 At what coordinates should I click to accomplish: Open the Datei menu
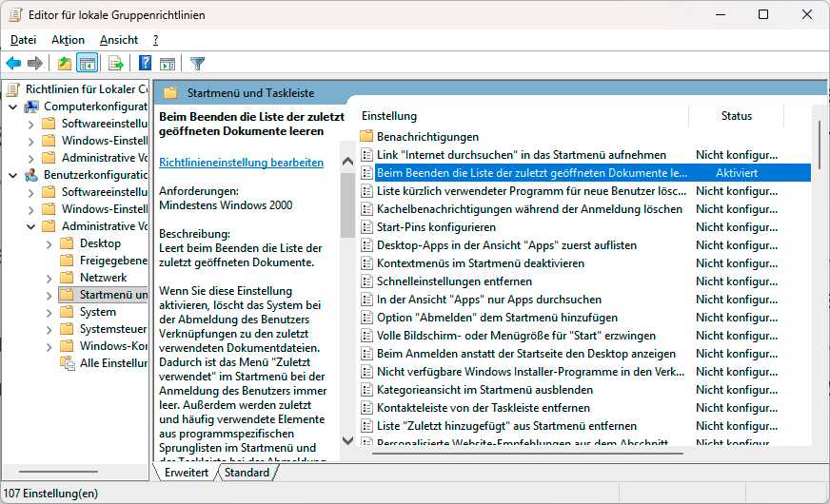pos(23,40)
